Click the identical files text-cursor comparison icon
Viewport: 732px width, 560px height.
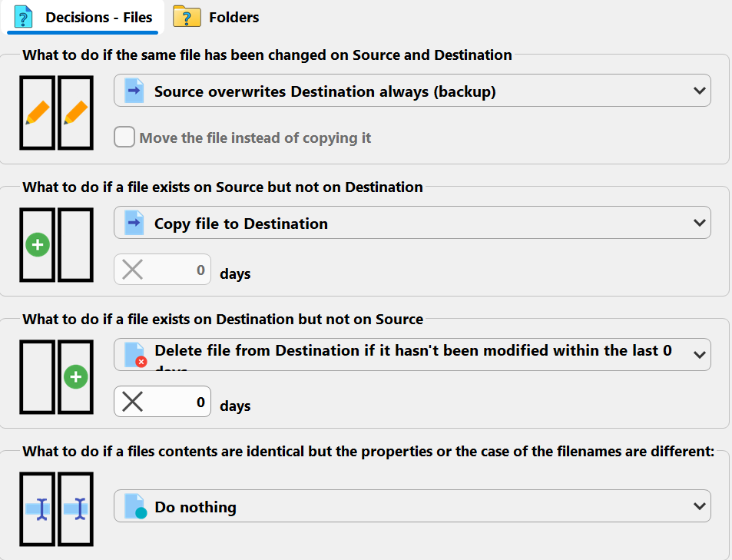click(57, 509)
